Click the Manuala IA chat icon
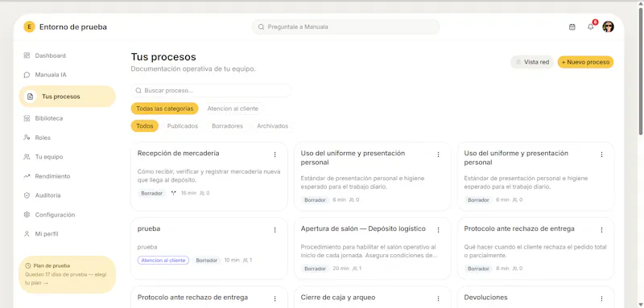644x308 pixels. click(x=27, y=75)
